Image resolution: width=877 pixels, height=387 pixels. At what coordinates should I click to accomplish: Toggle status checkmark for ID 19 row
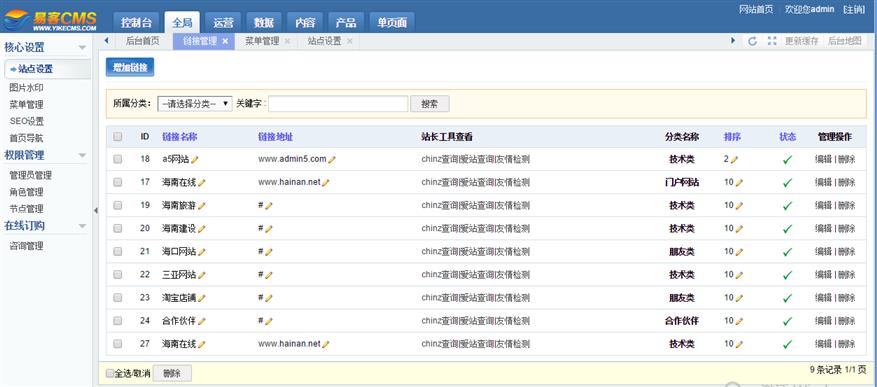(788, 206)
